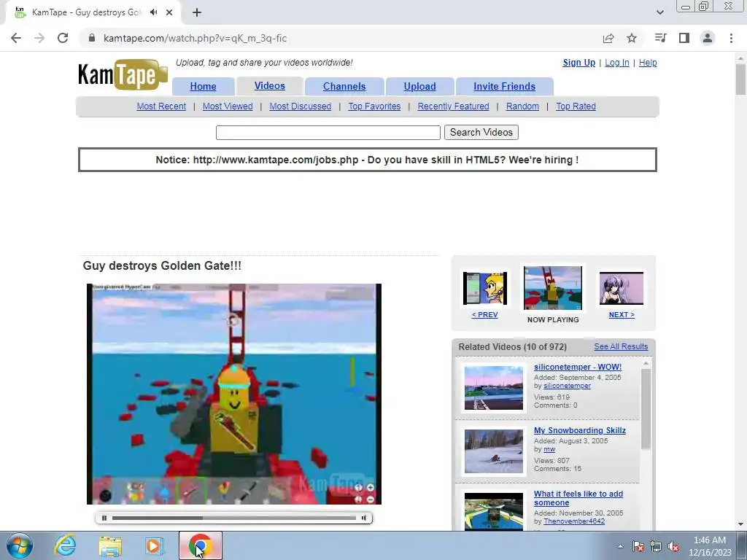Click the padlock site info icon
Image resolution: width=747 pixels, height=560 pixels.
(x=92, y=38)
